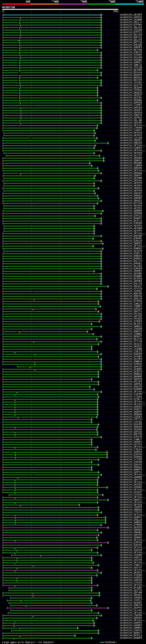Select hit label UniRef100_C4QXV1
Viewport: 146px width, 644px height.
(x=131, y=631)
